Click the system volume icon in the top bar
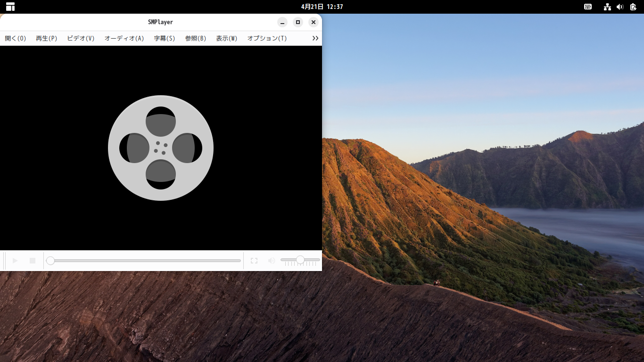The width and height of the screenshot is (644, 362). click(x=620, y=7)
